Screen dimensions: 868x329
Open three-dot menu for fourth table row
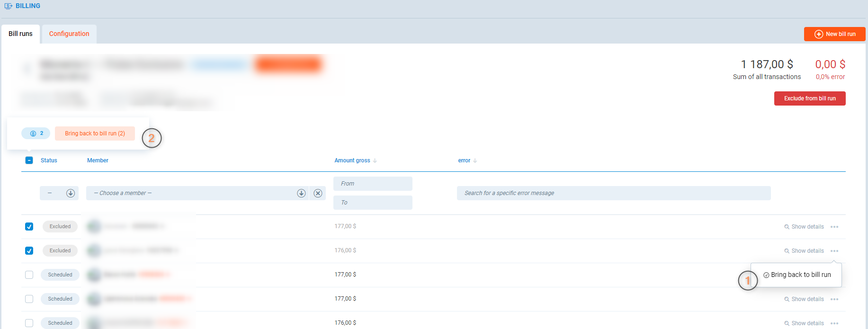[834, 299]
